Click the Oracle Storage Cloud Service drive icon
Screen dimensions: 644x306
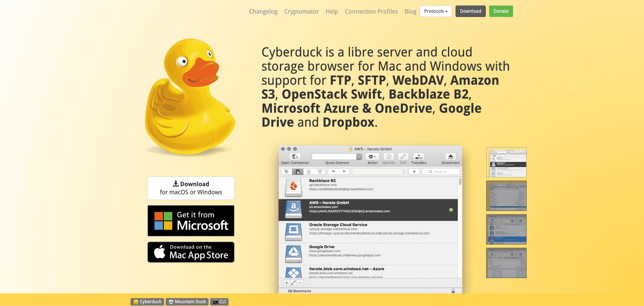click(x=293, y=232)
